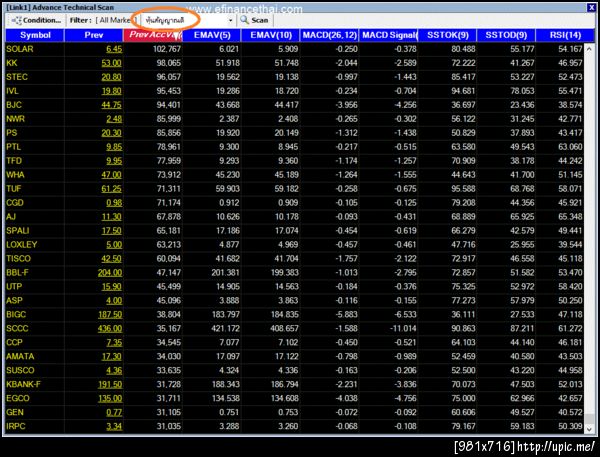Image resolution: width=600 pixels, height=457 pixels.
Task: Click the magnifier icon beside Scan
Action: [244, 20]
